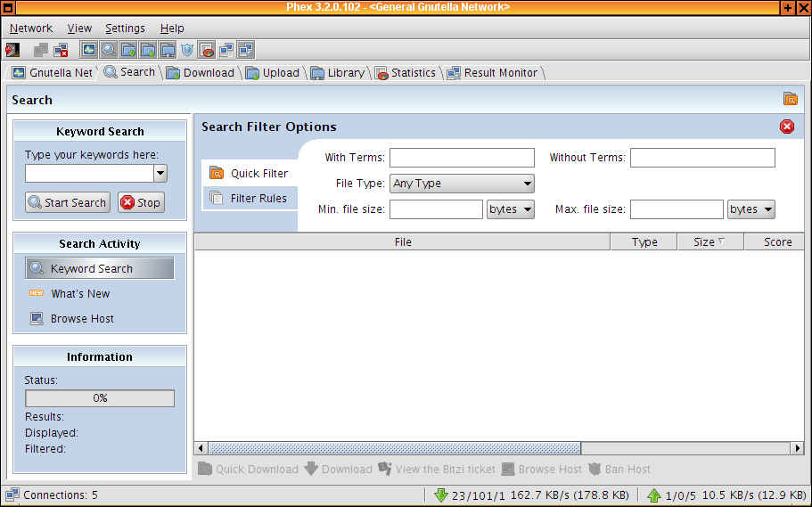Toggle the last bordered two-computers toolbar button
Viewport: 812px width, 507px height.
pos(245,50)
